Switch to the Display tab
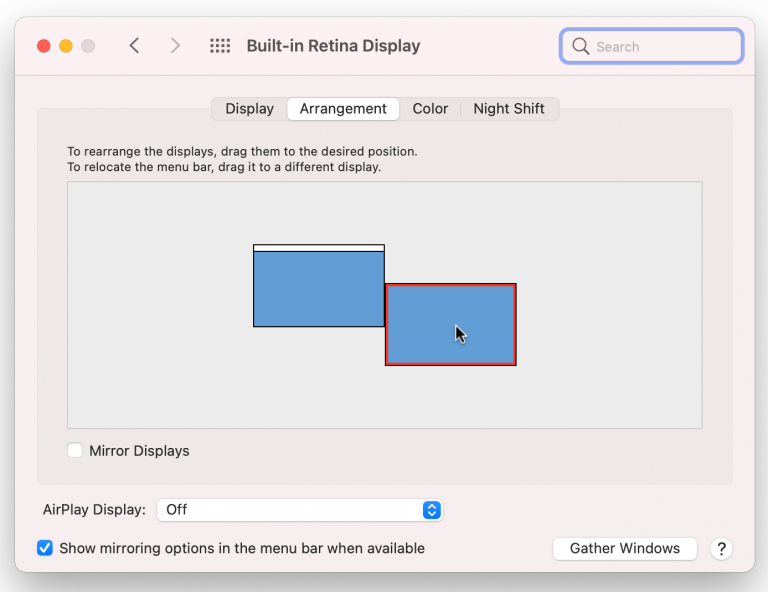The image size is (768, 592). (x=249, y=109)
